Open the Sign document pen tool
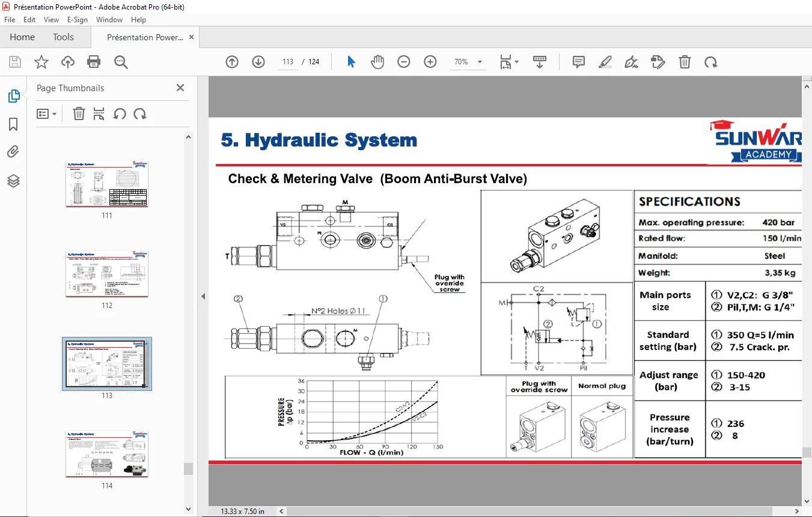 point(632,62)
